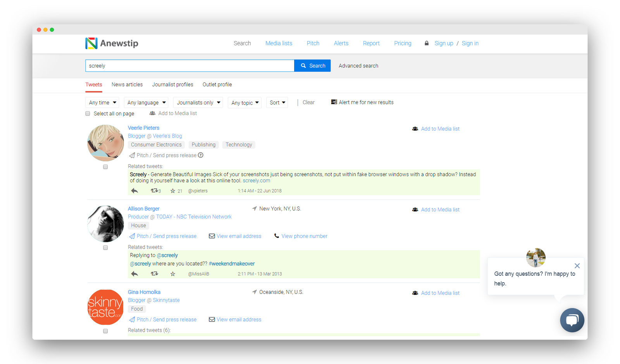
Task: View Allison Berger's email address
Action: point(239,236)
